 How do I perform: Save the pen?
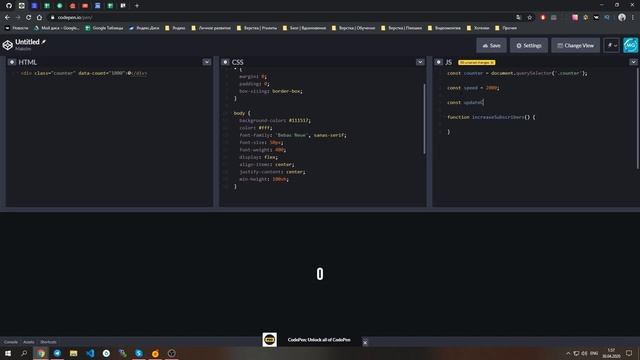(491, 45)
